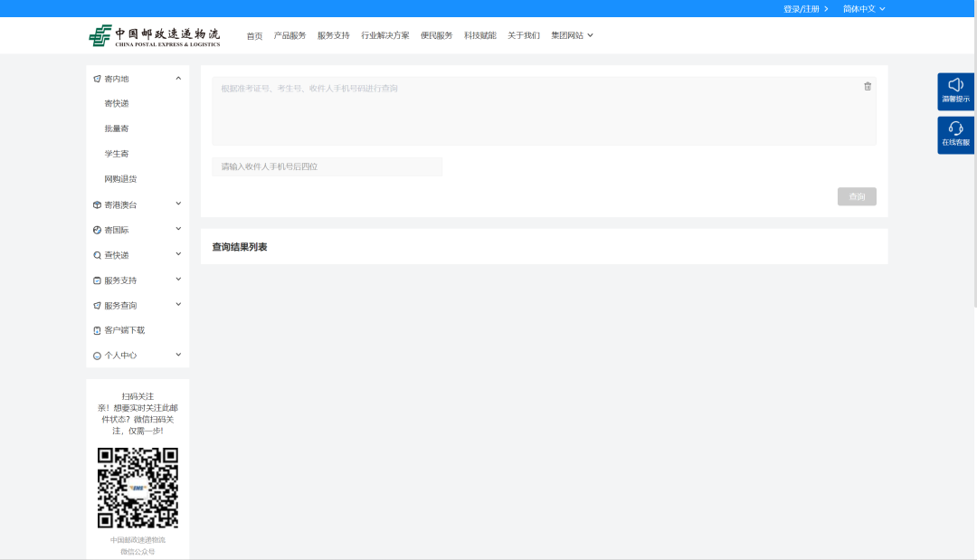The image size is (977, 560).
Task: Click 客户端下载 sidebar label
Action: [x=125, y=330]
